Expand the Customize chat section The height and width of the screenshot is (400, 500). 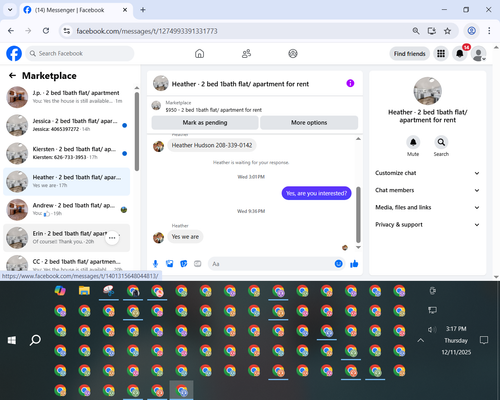click(427, 173)
